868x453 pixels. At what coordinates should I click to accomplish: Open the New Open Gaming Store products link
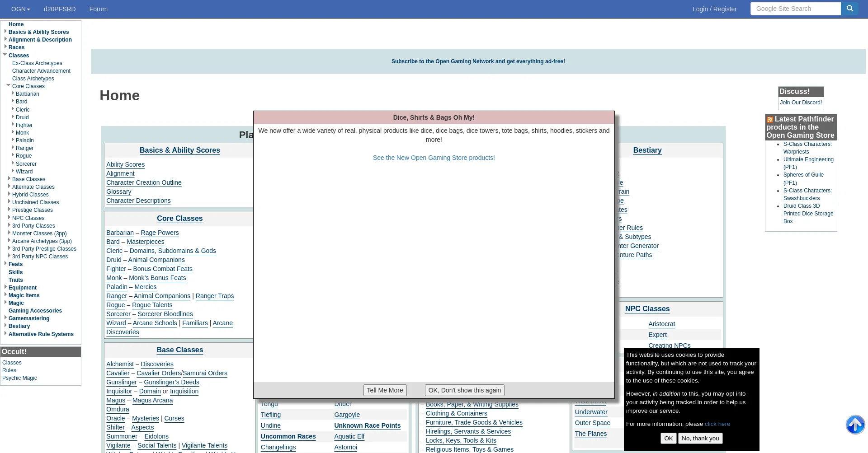(x=434, y=158)
